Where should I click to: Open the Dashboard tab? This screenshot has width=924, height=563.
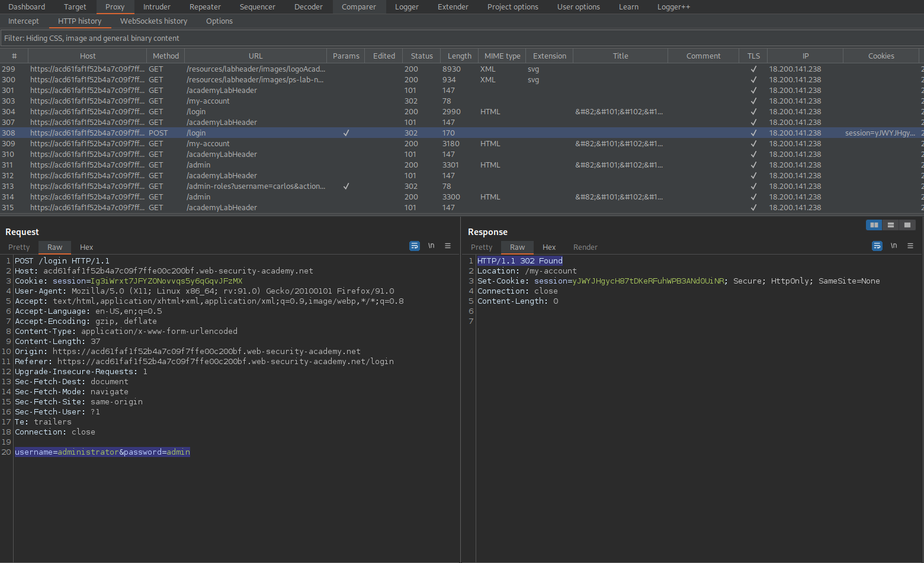pos(27,7)
